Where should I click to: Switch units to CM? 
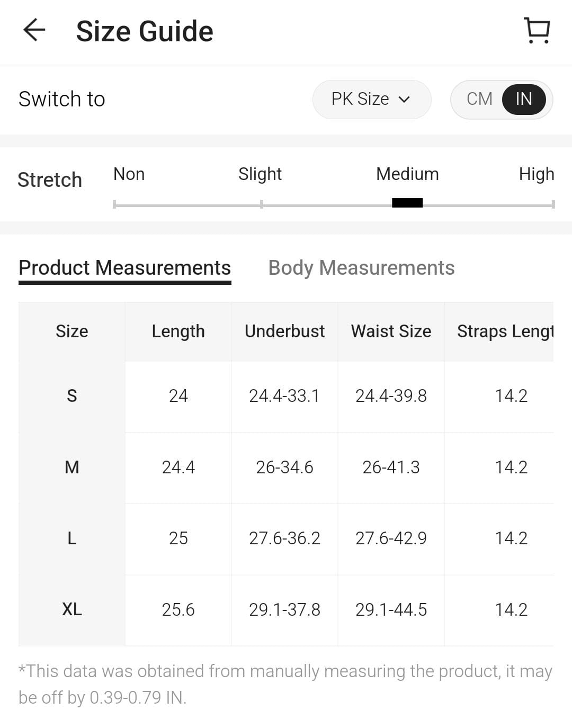(x=479, y=99)
